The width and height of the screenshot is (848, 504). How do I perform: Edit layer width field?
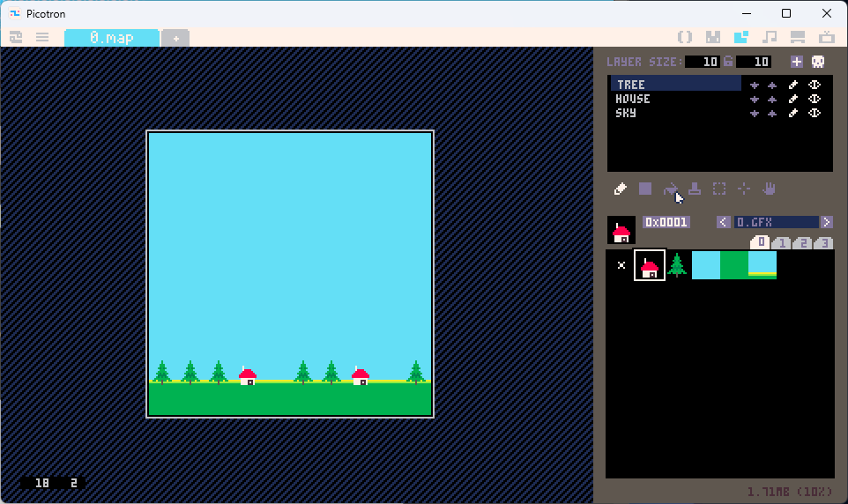[703, 62]
